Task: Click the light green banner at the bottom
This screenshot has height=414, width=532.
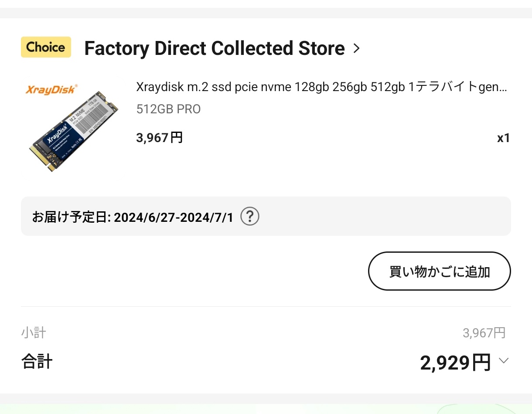Action: click(x=266, y=409)
